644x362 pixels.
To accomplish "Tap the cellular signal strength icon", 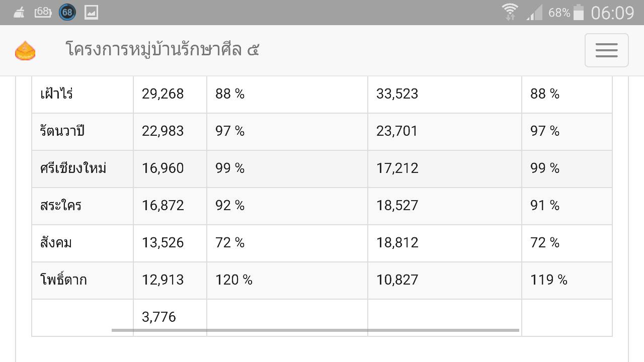I will point(534,13).
